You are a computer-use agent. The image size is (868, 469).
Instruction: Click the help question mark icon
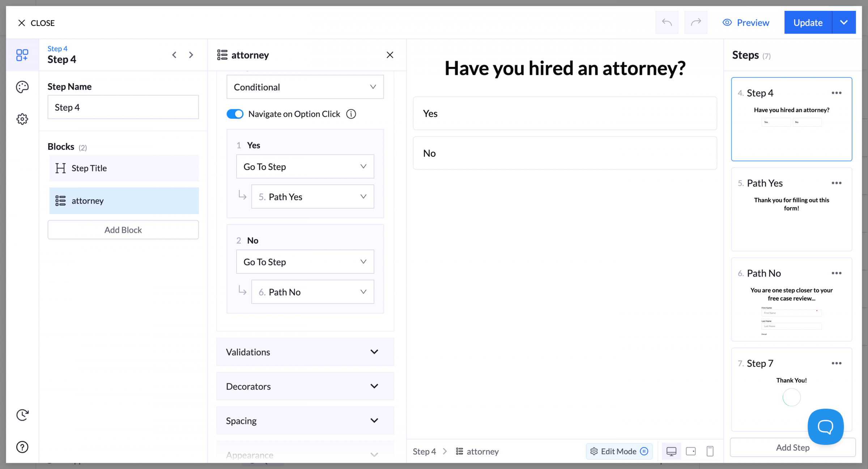pos(22,447)
